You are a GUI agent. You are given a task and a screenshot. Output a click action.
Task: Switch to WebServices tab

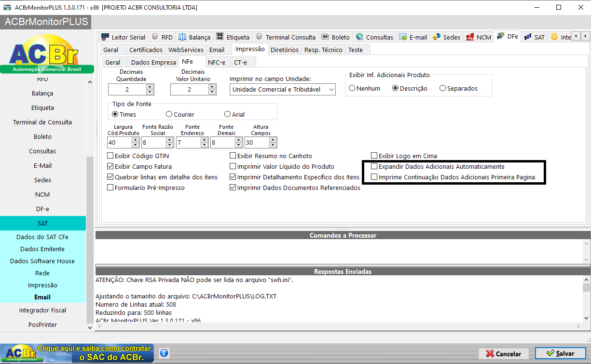pyautogui.click(x=186, y=50)
